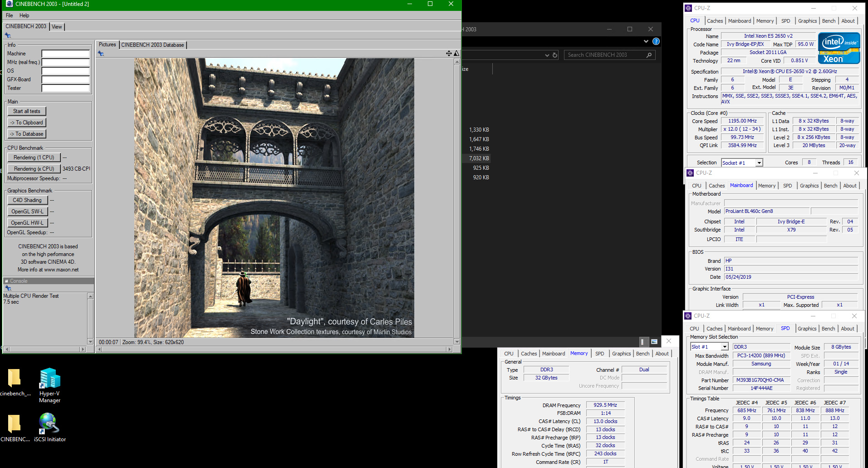Click the Intel Xeon logo in CPU-Z
The image size is (868, 468).
pyautogui.click(x=839, y=48)
